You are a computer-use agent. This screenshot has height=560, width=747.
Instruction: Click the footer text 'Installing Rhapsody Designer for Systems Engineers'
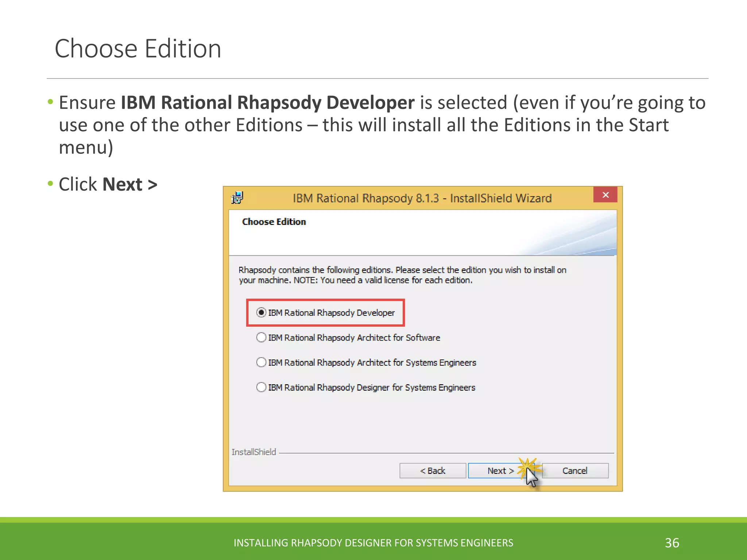click(373, 543)
